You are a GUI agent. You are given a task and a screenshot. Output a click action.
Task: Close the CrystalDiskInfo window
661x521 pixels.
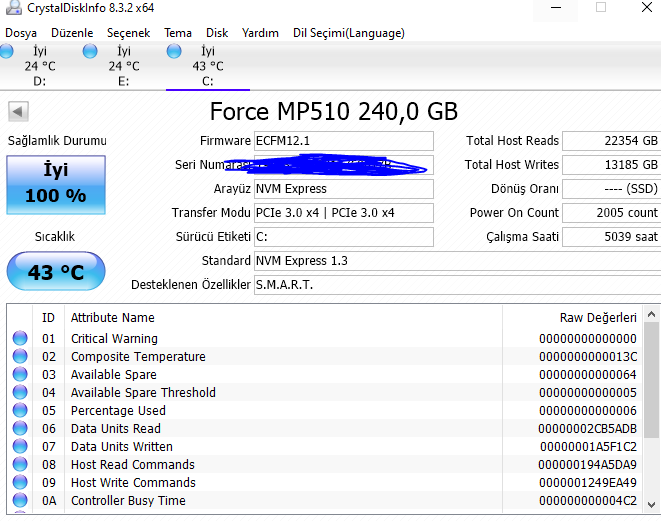pyautogui.click(x=647, y=8)
